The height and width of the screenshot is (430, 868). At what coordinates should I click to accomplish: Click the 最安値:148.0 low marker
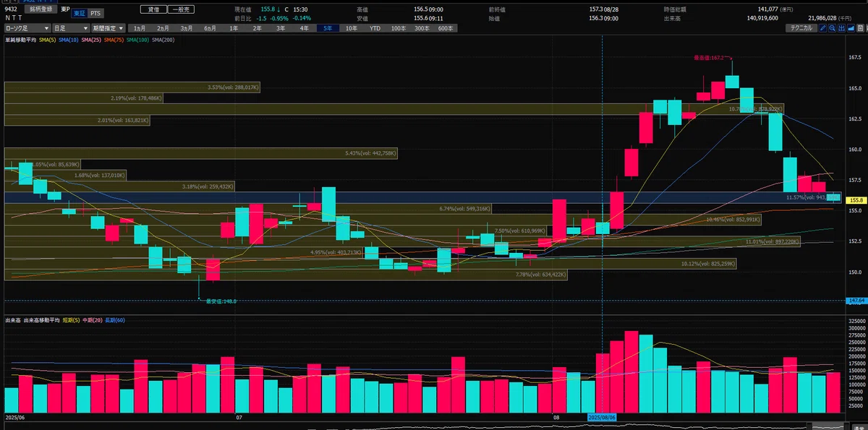coord(221,301)
